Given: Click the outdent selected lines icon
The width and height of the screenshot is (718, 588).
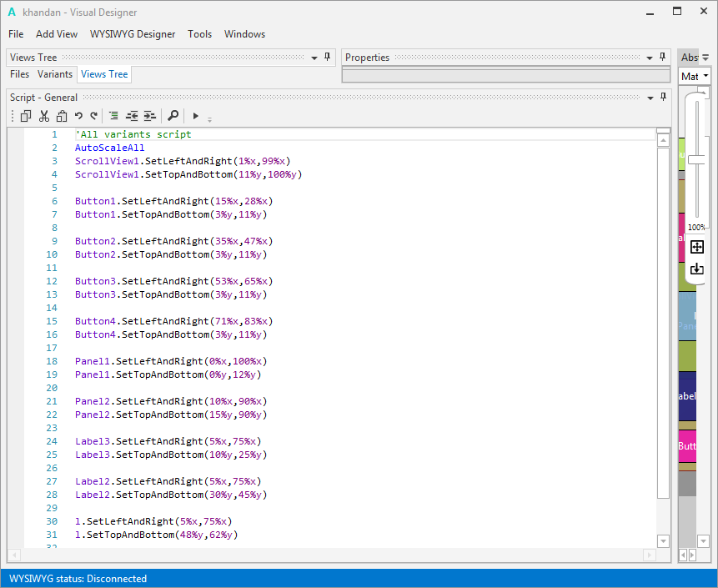Looking at the screenshot, I should 132,116.
